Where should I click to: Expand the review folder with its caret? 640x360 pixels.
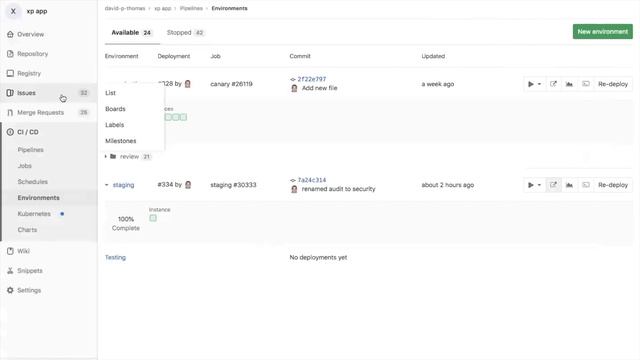[106, 156]
